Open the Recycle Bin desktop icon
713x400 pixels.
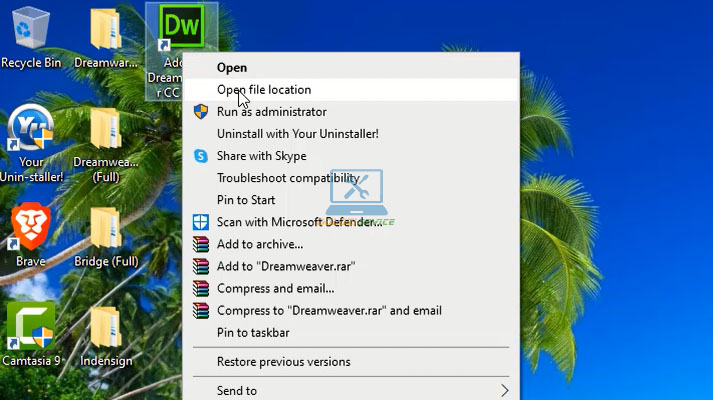click(31, 30)
